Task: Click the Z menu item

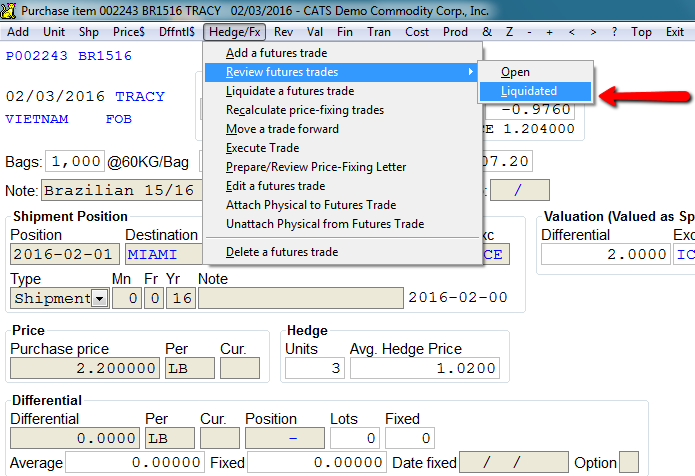Action: [x=509, y=32]
